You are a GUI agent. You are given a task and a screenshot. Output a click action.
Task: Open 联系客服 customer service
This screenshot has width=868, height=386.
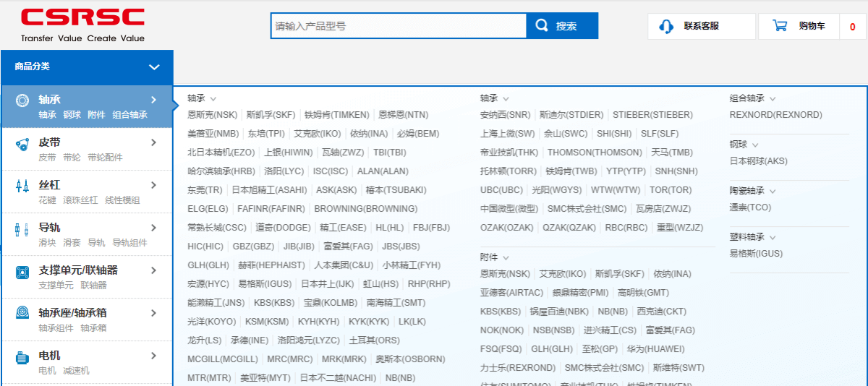point(701,26)
